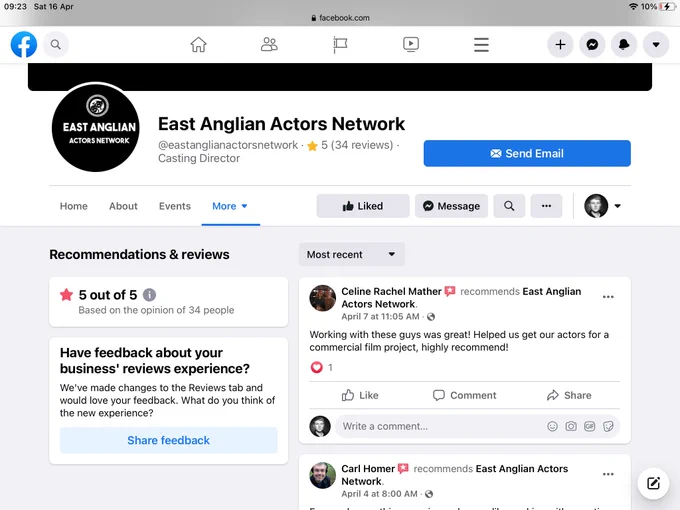The height and width of the screenshot is (510, 680).
Task: Open options menu for Celine's review
Action: click(608, 297)
